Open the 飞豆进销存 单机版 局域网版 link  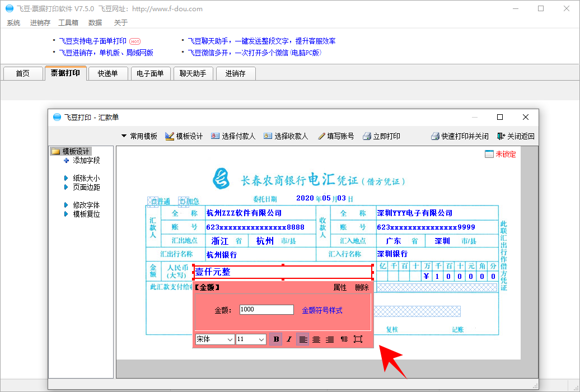click(x=106, y=53)
